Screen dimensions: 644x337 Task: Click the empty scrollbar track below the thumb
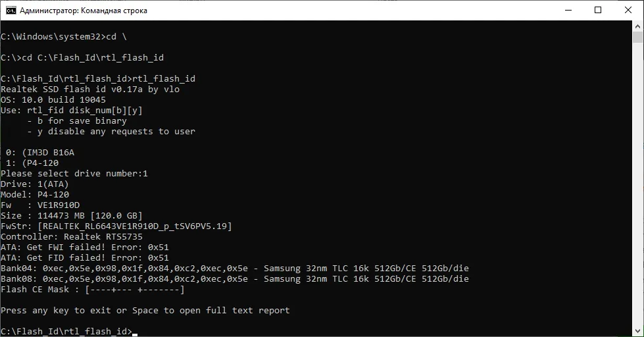(x=637, y=185)
